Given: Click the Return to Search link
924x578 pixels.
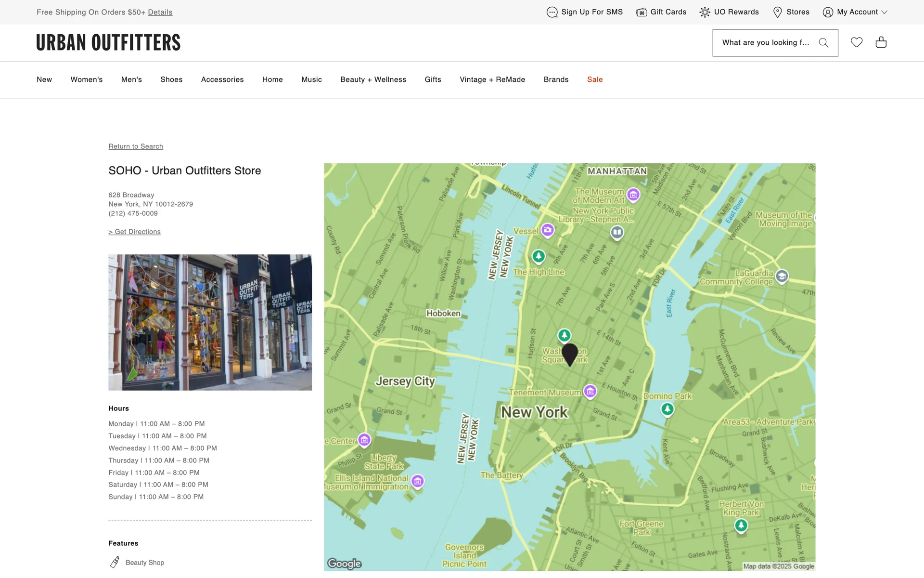Looking at the screenshot, I should (136, 146).
